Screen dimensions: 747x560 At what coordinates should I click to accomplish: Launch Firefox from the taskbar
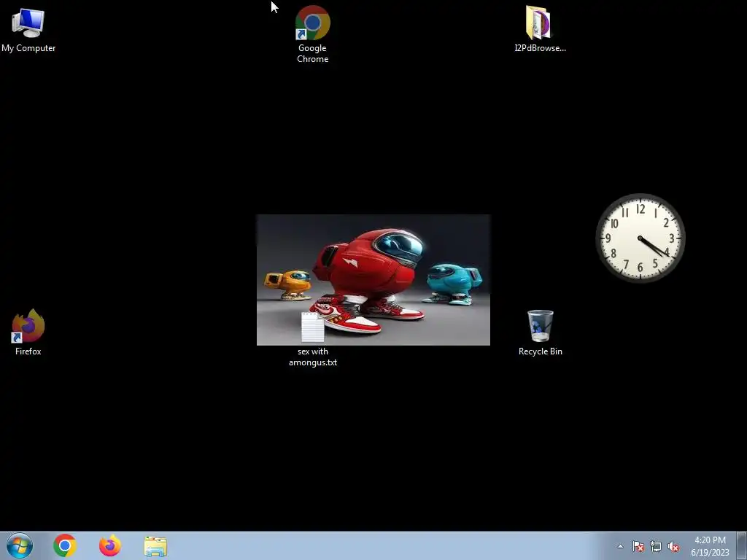point(110,545)
